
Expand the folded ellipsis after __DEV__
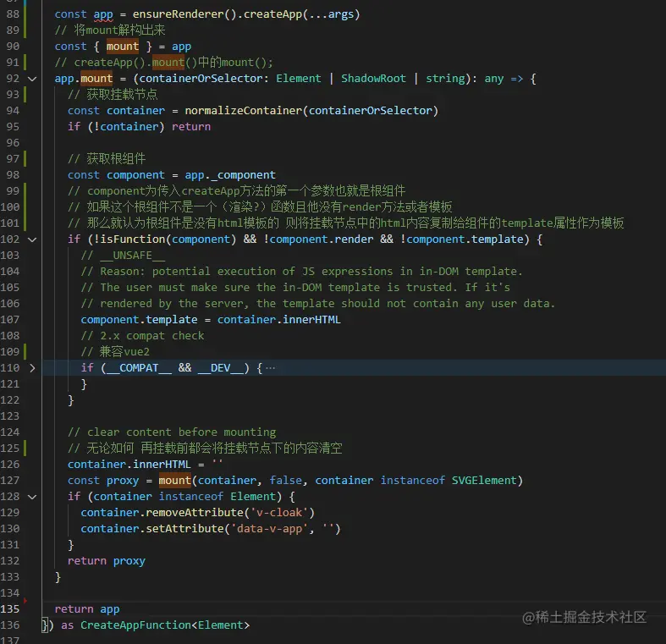point(270,368)
